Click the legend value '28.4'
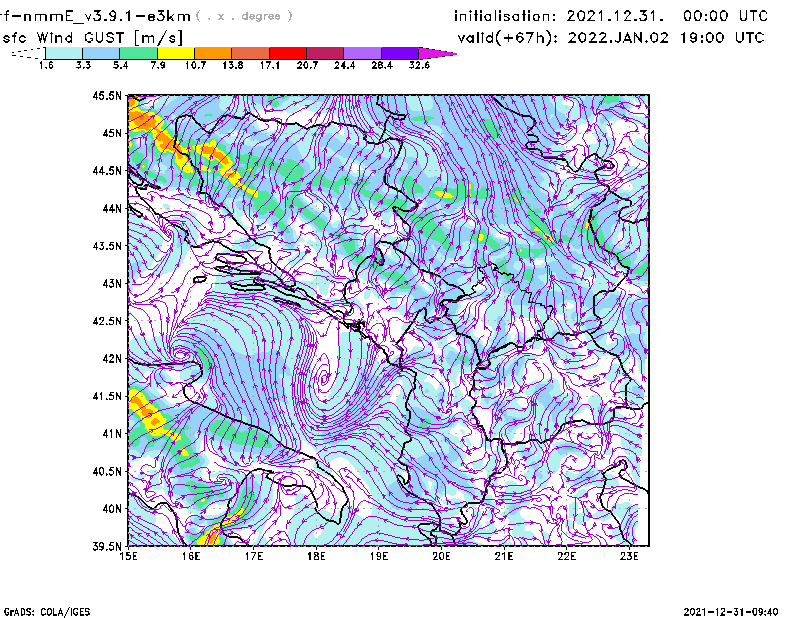 [382, 65]
